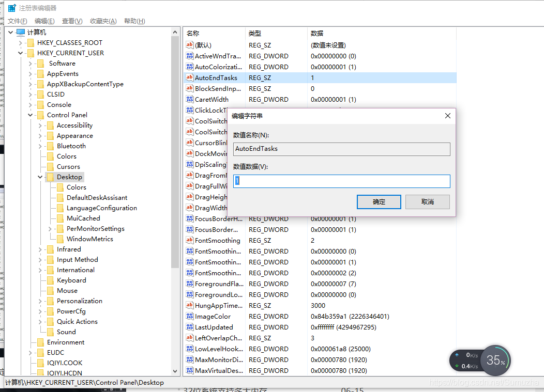Open the 编辑(E) menu
Screen dimensions: 544x392
(44, 21)
